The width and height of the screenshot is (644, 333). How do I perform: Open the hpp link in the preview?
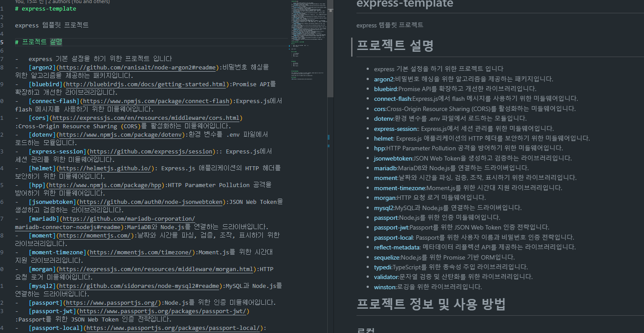(x=379, y=148)
